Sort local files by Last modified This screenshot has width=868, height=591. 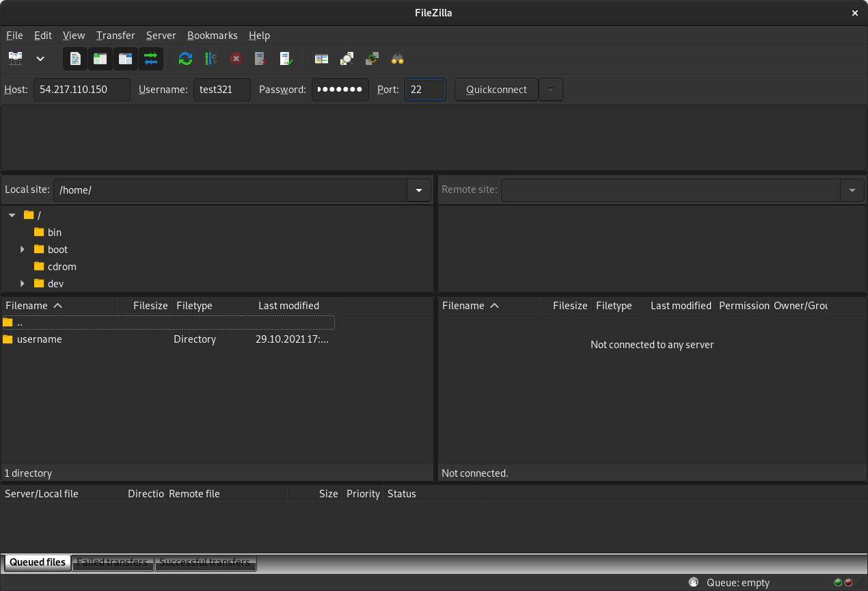pyautogui.click(x=295, y=306)
